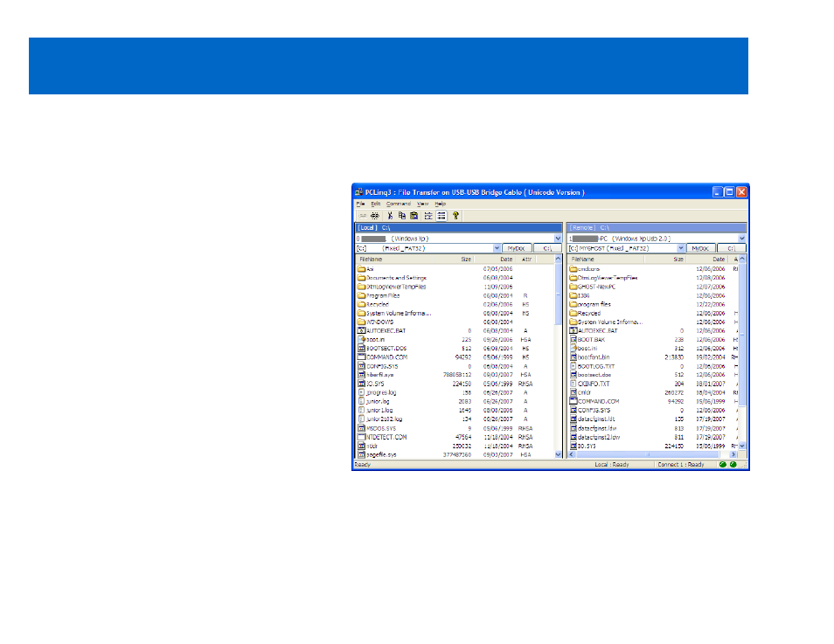Click 'Local : Ready' status text
This screenshot has width=834, height=644.
click(x=612, y=465)
